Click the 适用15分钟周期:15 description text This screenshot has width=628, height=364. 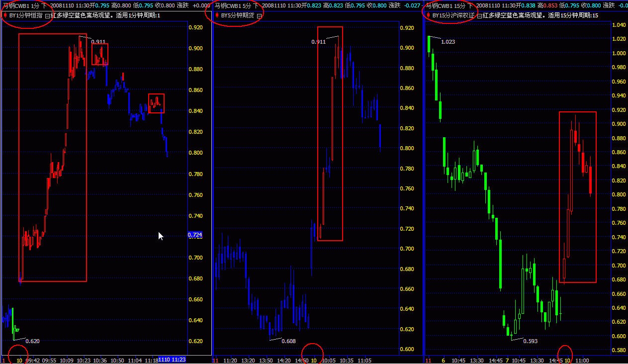(x=574, y=15)
